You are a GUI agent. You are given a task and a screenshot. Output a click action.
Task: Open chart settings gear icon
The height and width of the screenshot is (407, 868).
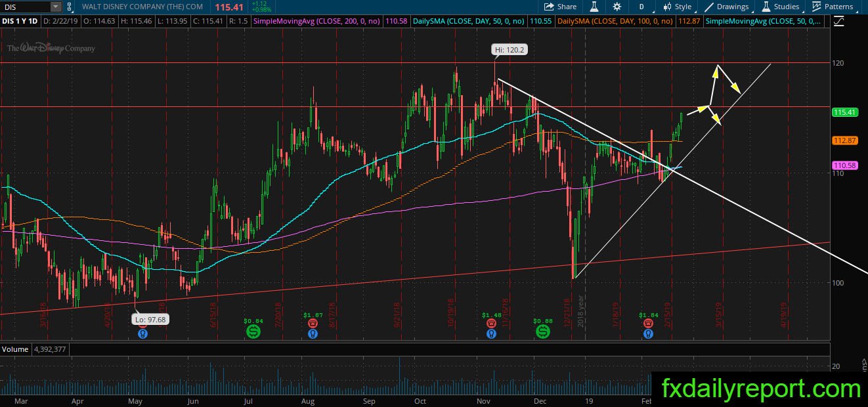point(617,7)
